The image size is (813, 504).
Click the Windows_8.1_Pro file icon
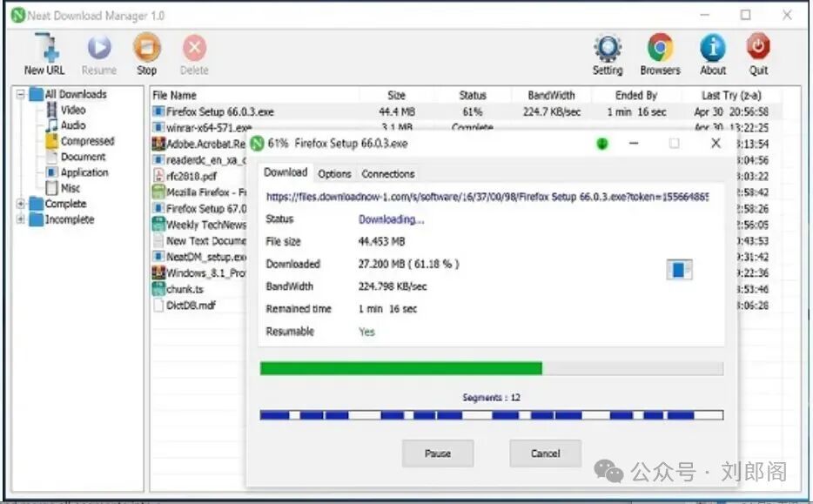coord(158,272)
